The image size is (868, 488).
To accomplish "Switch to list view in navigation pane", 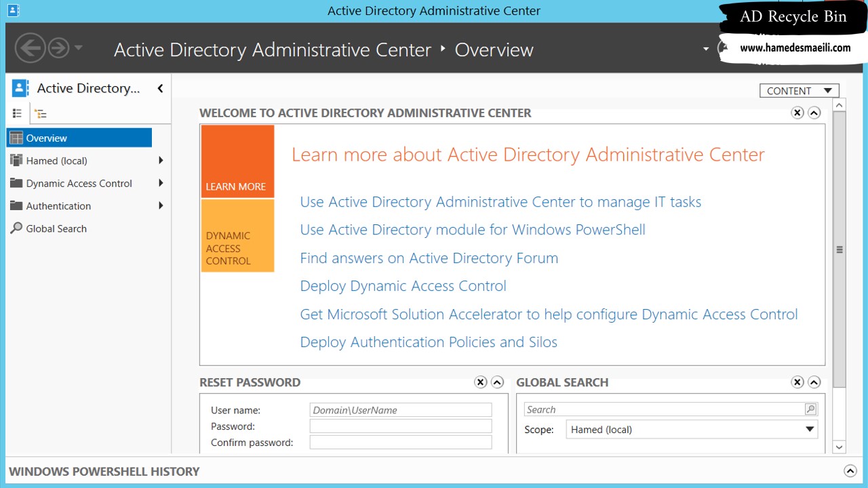I will coord(18,114).
